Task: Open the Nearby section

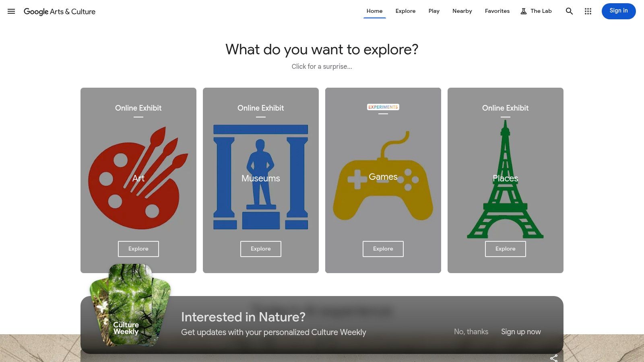Action: coord(462,11)
